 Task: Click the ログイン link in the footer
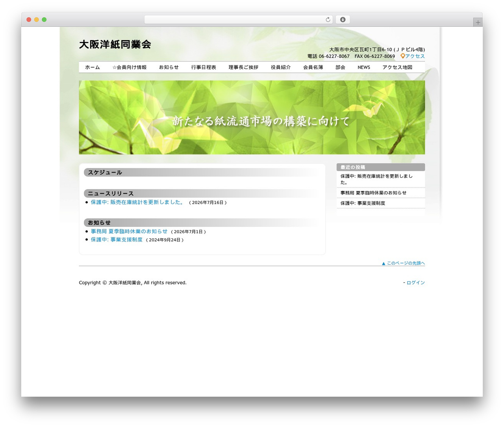click(415, 282)
